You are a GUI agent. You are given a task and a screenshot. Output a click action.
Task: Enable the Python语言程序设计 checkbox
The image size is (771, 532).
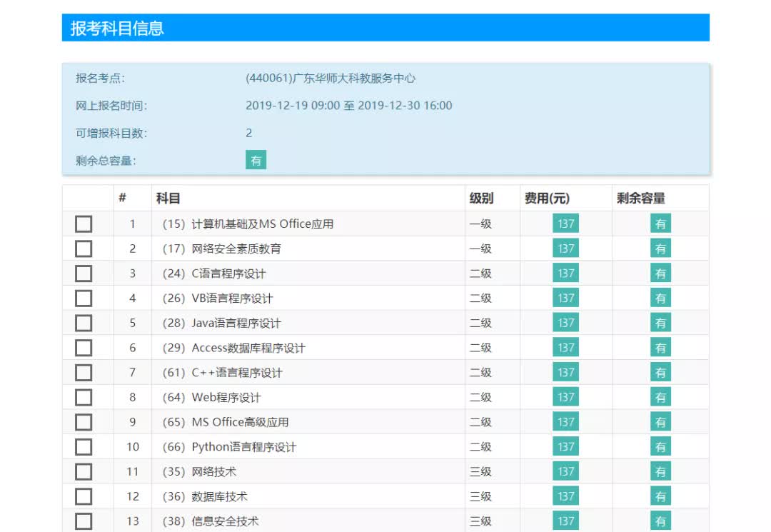84,446
